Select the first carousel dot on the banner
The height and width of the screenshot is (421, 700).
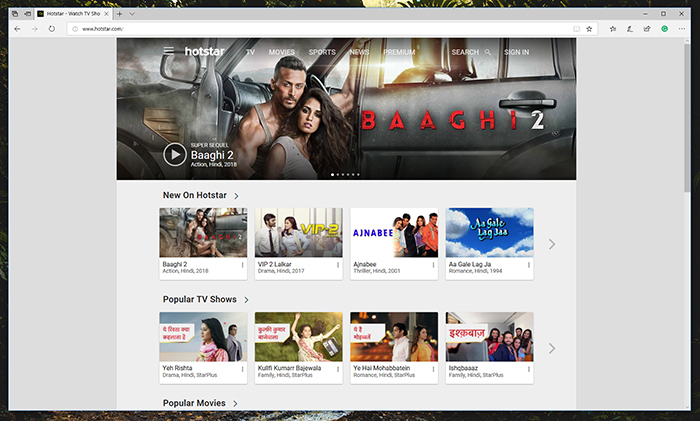pyautogui.click(x=333, y=175)
